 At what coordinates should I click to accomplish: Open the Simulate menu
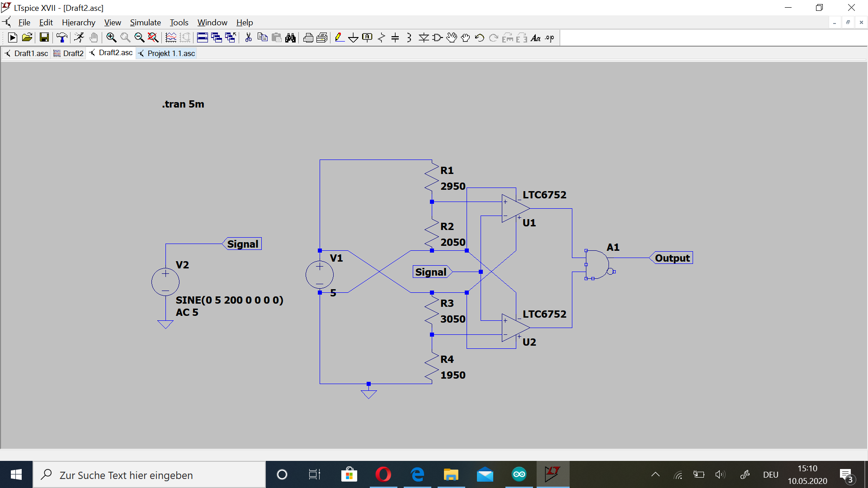click(145, 23)
